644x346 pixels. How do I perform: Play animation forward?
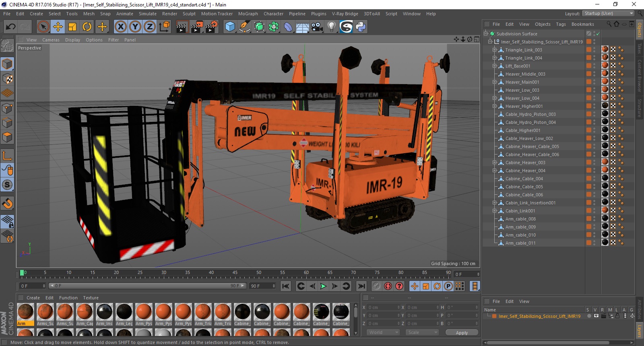coord(323,286)
